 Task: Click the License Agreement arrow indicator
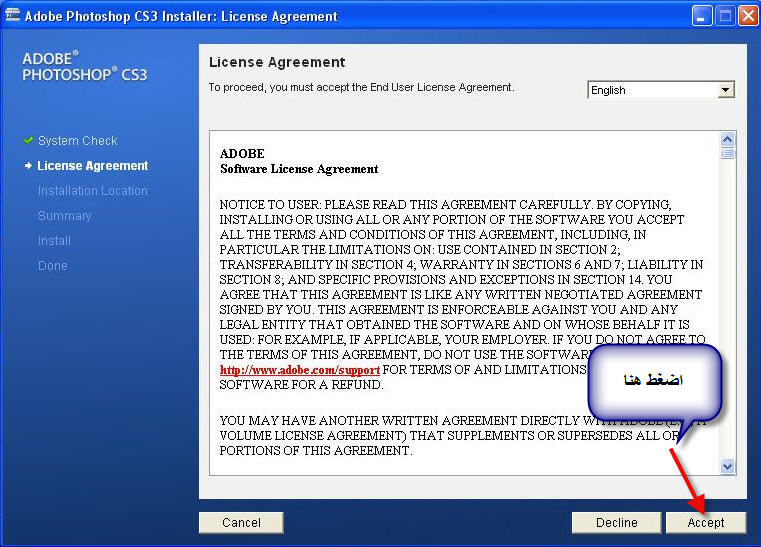click(x=28, y=166)
